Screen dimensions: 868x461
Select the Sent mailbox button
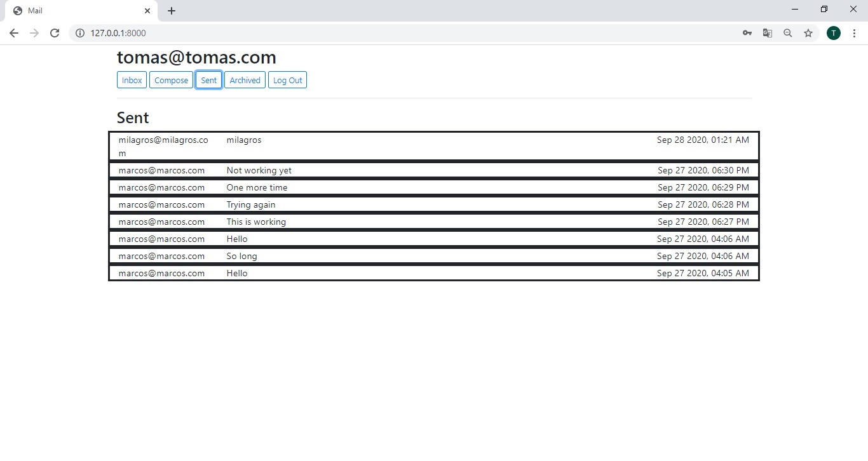[208, 80]
